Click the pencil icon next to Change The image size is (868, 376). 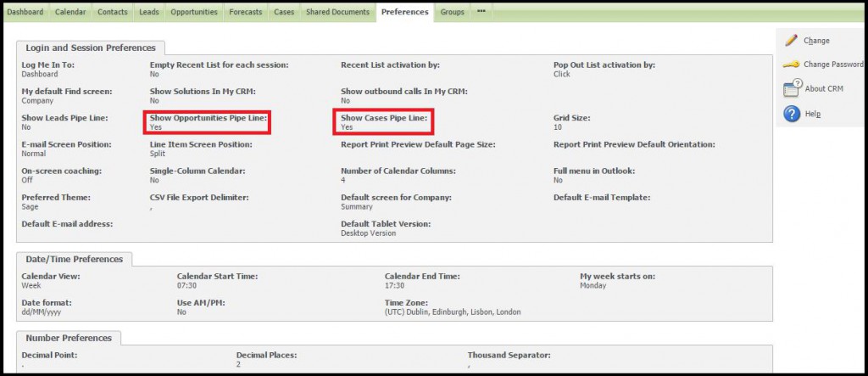pos(791,40)
